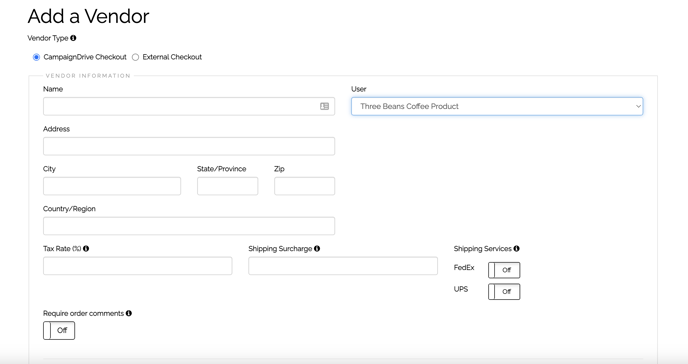Select External Checkout radio button
Image resolution: width=688 pixels, height=364 pixels.
136,57
